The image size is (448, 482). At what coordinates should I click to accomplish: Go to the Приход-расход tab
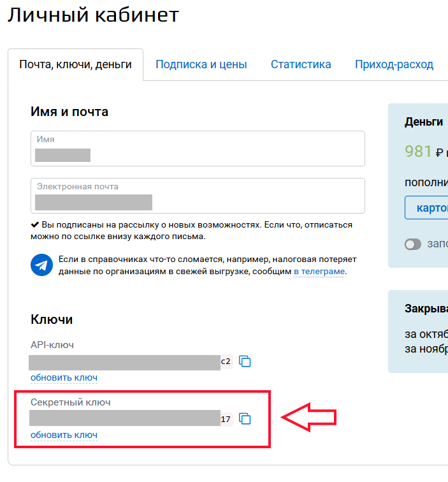pyautogui.click(x=394, y=64)
